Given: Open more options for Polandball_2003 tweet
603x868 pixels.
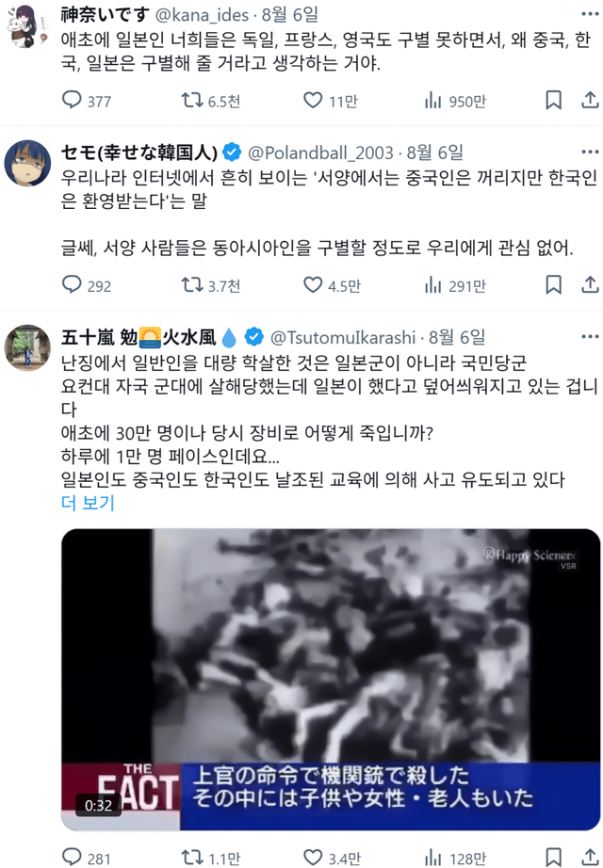Looking at the screenshot, I should [x=590, y=152].
